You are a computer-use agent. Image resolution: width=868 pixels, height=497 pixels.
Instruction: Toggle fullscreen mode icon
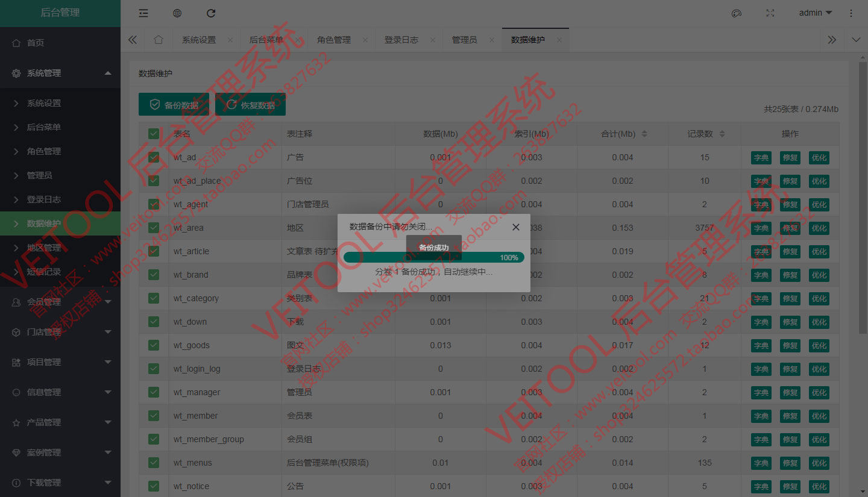click(770, 13)
